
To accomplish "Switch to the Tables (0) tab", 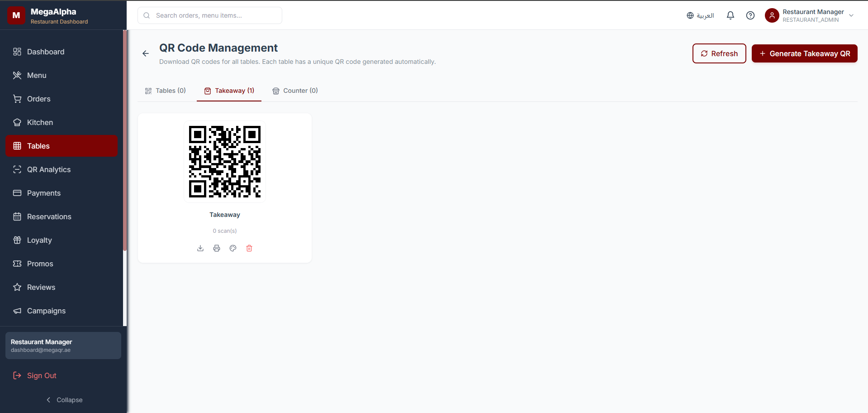I will (x=166, y=91).
